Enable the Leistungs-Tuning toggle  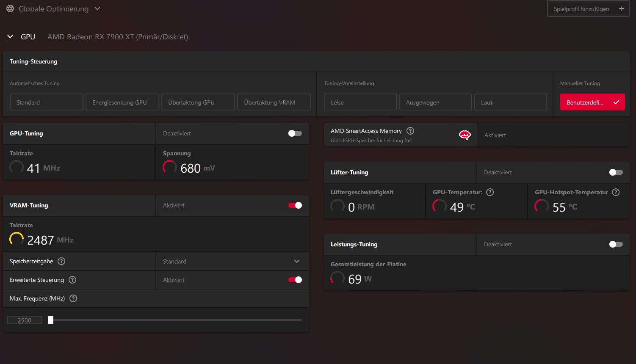pos(616,244)
